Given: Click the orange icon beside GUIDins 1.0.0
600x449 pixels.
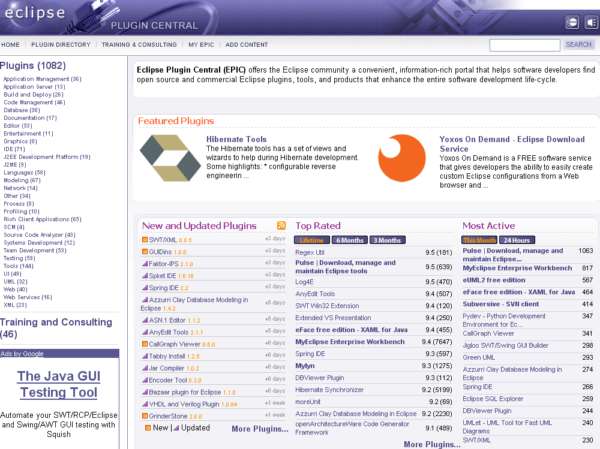Looking at the screenshot, I should [x=145, y=252].
